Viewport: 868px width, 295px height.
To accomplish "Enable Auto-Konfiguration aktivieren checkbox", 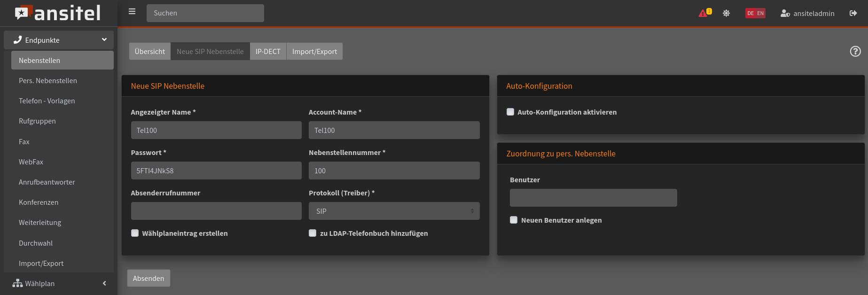I will pos(510,112).
